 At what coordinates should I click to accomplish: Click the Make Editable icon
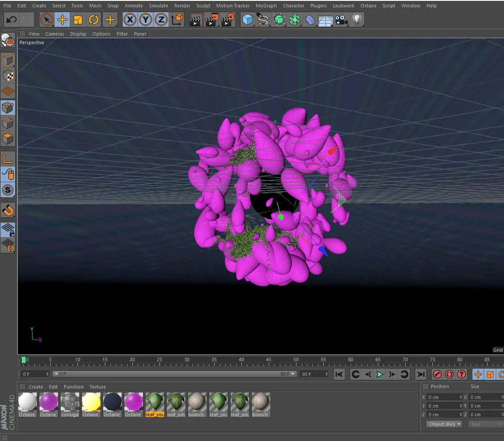pos(8,41)
